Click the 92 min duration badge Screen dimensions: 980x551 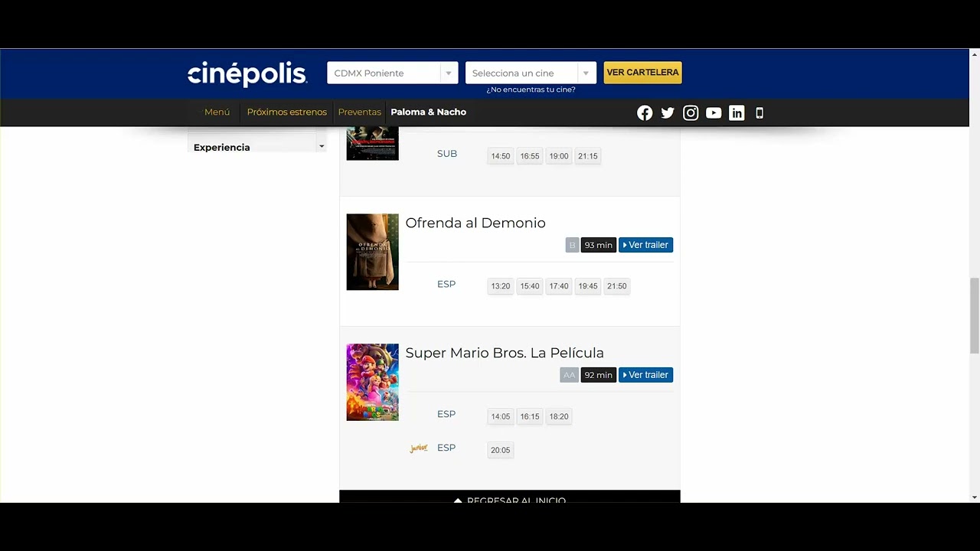coord(599,375)
